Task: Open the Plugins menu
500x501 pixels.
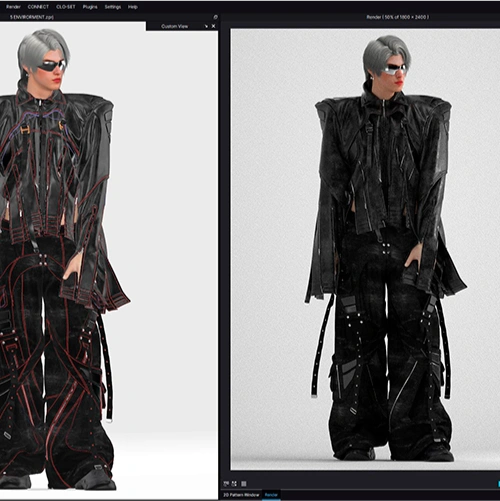Action: (90, 7)
